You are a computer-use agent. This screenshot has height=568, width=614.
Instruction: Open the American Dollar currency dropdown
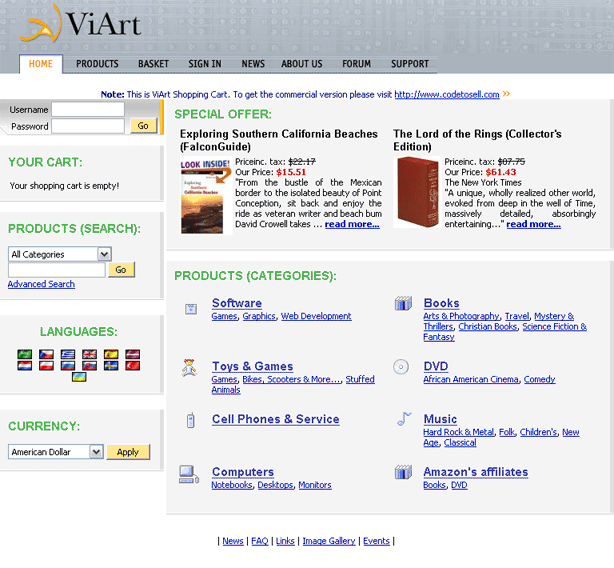point(56,452)
